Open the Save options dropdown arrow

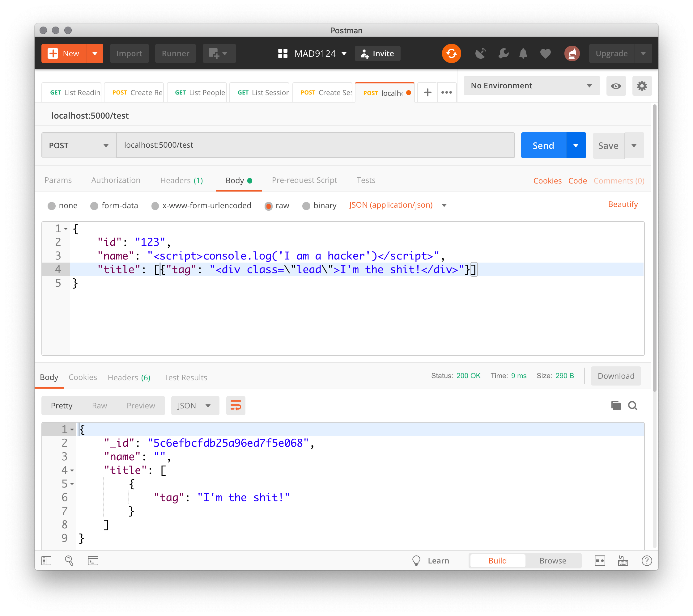(634, 146)
